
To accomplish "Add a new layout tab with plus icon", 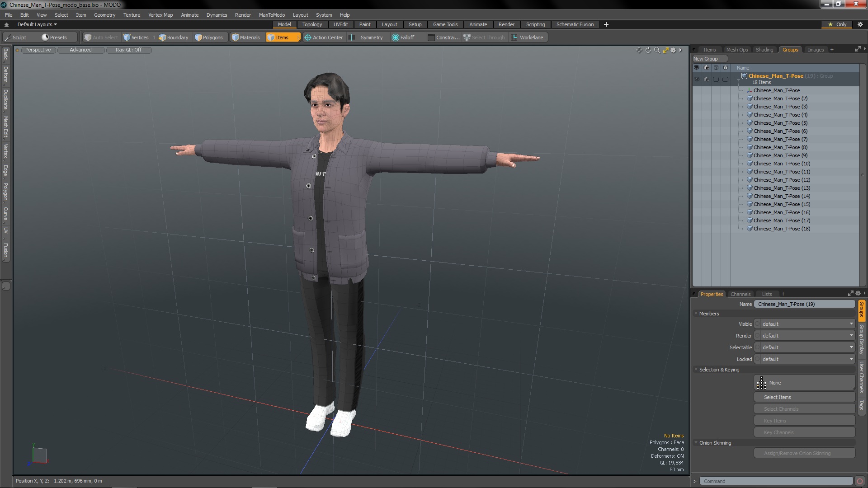I will tap(606, 24).
